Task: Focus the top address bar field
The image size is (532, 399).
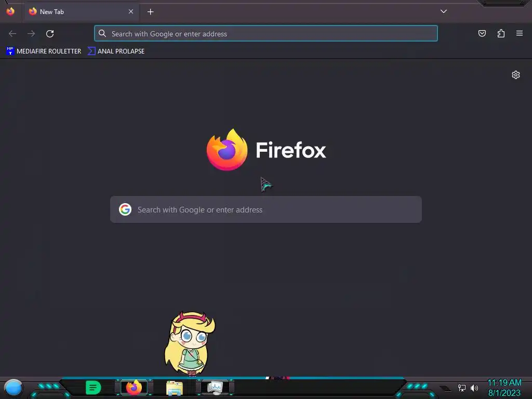Action: 266,34
